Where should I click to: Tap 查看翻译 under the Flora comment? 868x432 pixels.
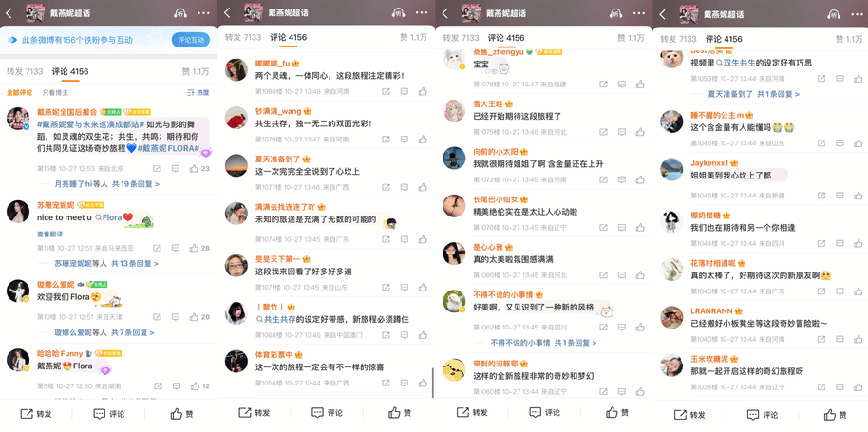click(49, 234)
